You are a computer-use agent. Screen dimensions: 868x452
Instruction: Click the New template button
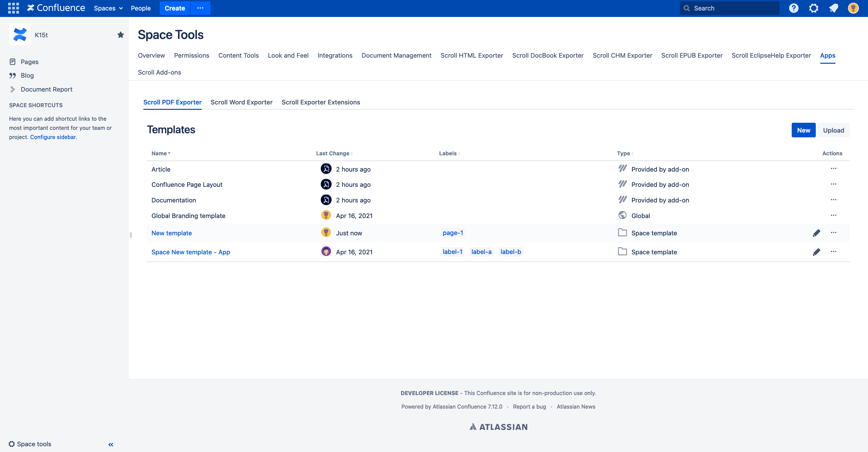(803, 130)
